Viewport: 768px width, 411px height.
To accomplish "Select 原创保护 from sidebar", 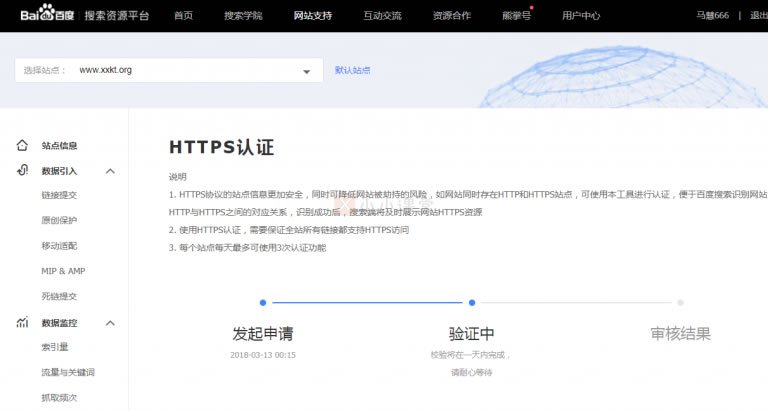I will click(59, 221).
